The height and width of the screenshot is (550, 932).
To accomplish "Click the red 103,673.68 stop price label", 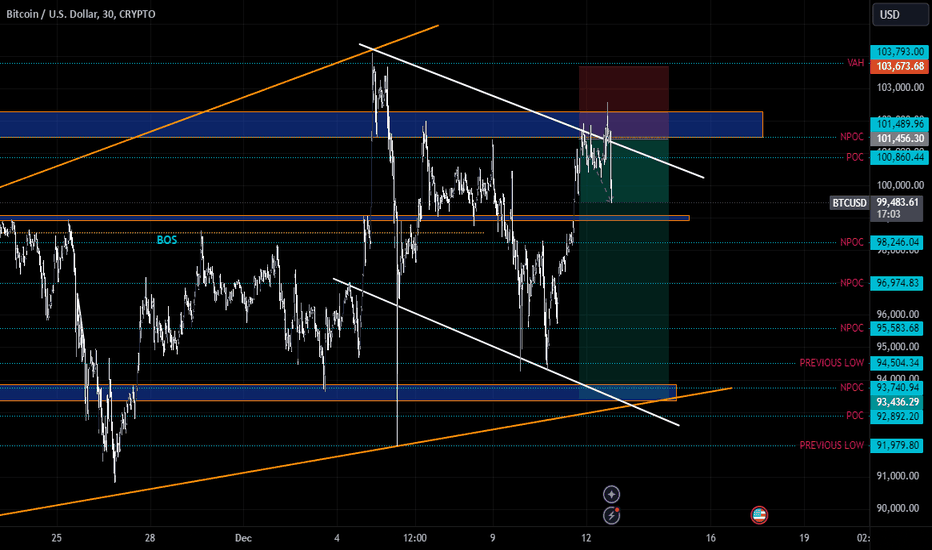I will pos(897,66).
